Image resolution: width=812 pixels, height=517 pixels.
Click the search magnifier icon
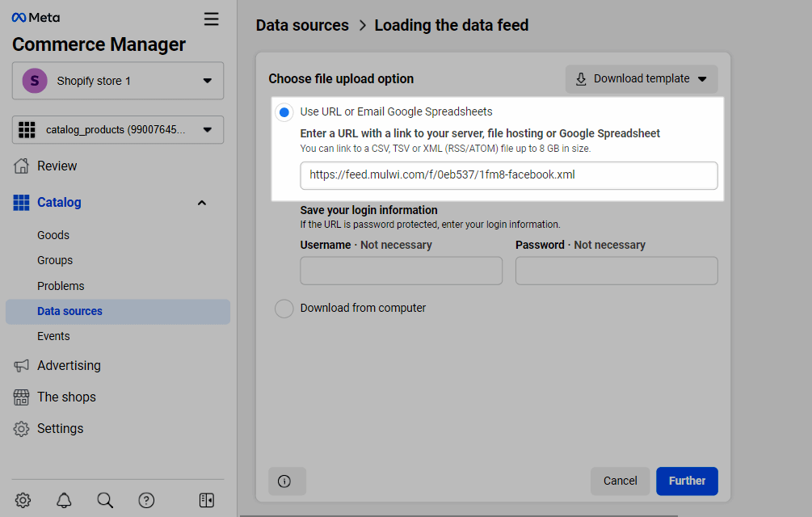(105, 500)
